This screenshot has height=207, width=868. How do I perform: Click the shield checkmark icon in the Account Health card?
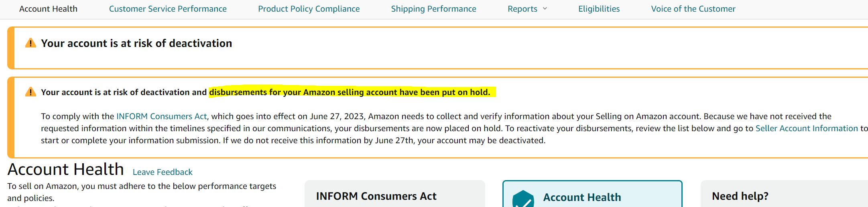pos(523,199)
